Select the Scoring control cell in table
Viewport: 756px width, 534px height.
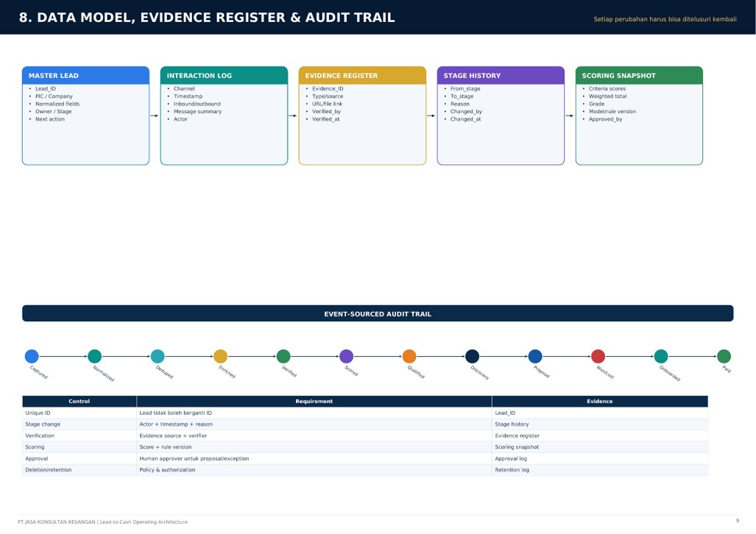pos(79,447)
